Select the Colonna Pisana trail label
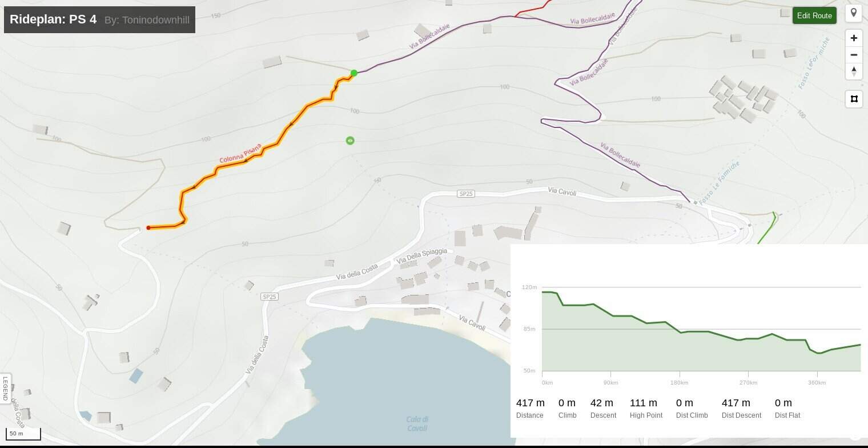Image resolution: width=868 pixels, height=448 pixels. coord(240,154)
